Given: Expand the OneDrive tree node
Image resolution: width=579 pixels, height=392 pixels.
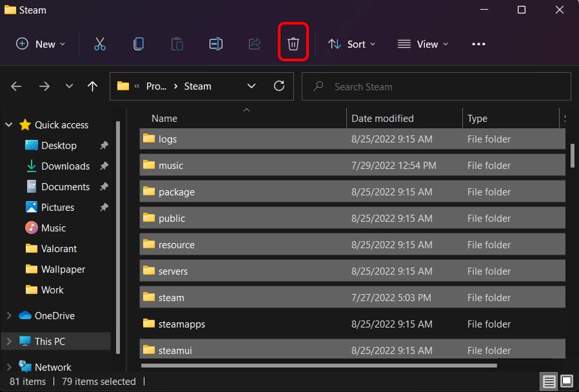Looking at the screenshot, I should pos(9,315).
